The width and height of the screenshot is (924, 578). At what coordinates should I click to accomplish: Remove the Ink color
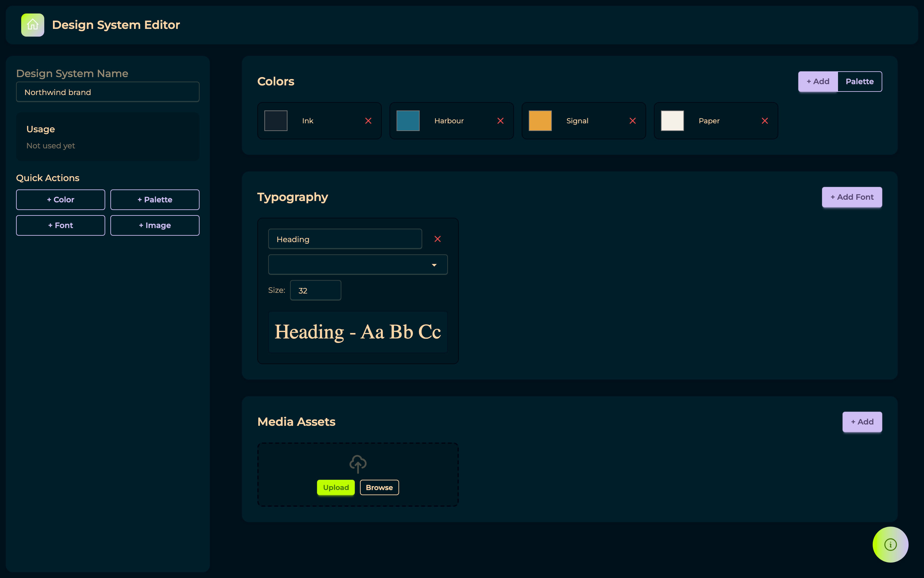point(368,121)
